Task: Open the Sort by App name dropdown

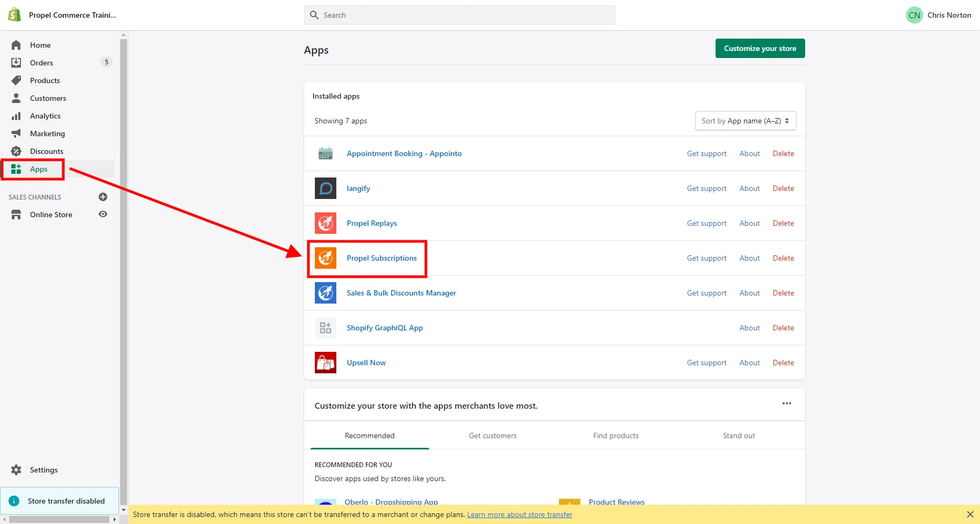Action: pos(746,121)
